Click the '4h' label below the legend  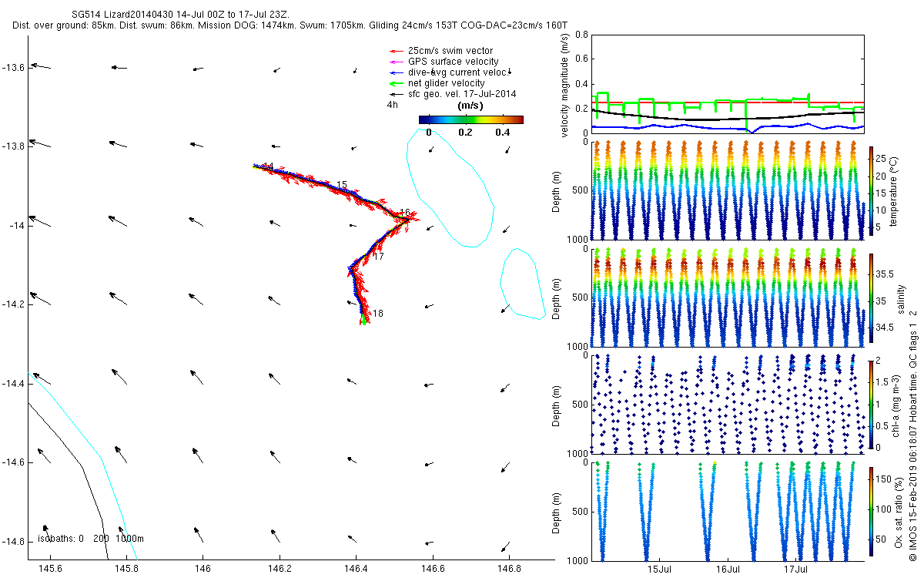pyautogui.click(x=393, y=104)
